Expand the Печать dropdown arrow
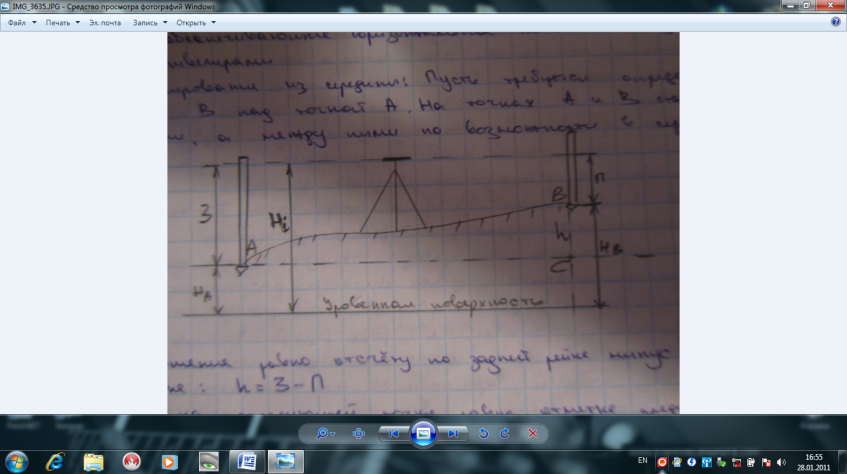Image resolution: width=847 pixels, height=474 pixels. point(77,23)
